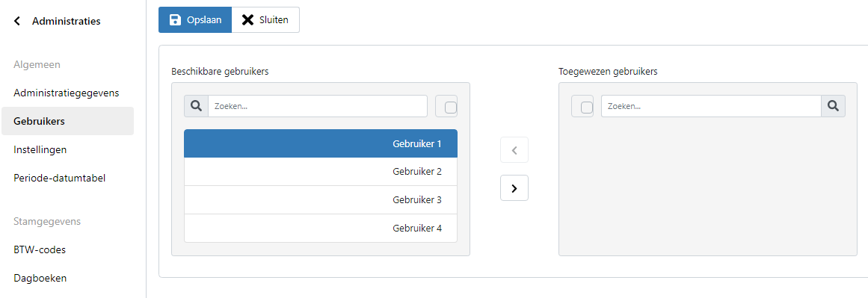The height and width of the screenshot is (298, 868).
Task: Click the left arrow transfer button
Action: click(x=514, y=150)
